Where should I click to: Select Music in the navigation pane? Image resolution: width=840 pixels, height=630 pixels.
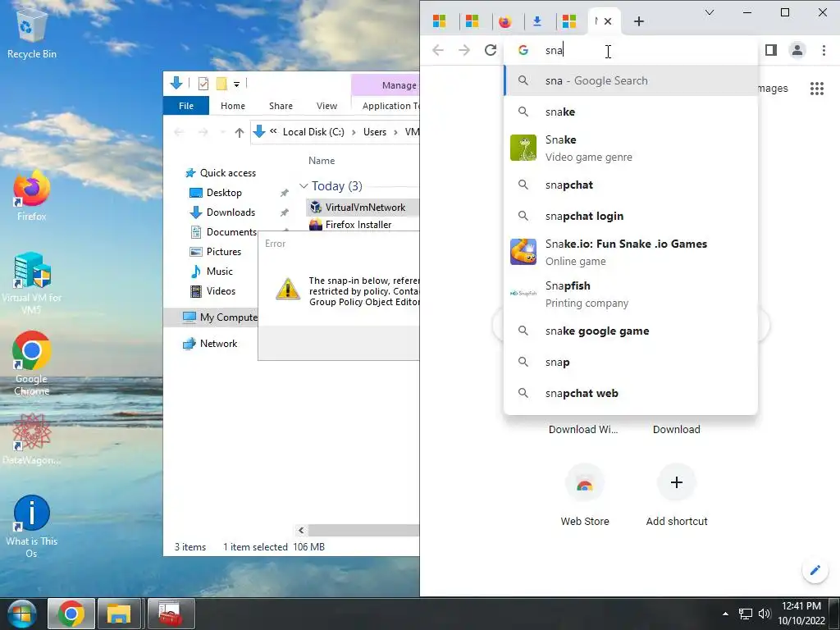pos(212,272)
